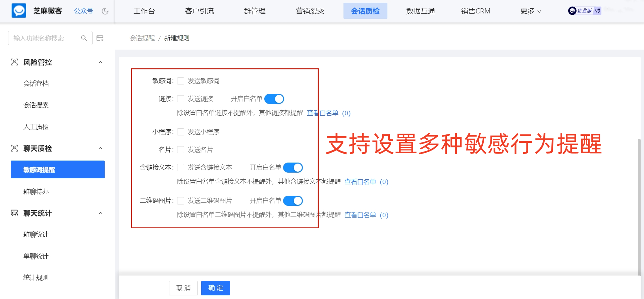Check the 发送名片 checkbox
The image size is (644, 299).
click(x=180, y=149)
